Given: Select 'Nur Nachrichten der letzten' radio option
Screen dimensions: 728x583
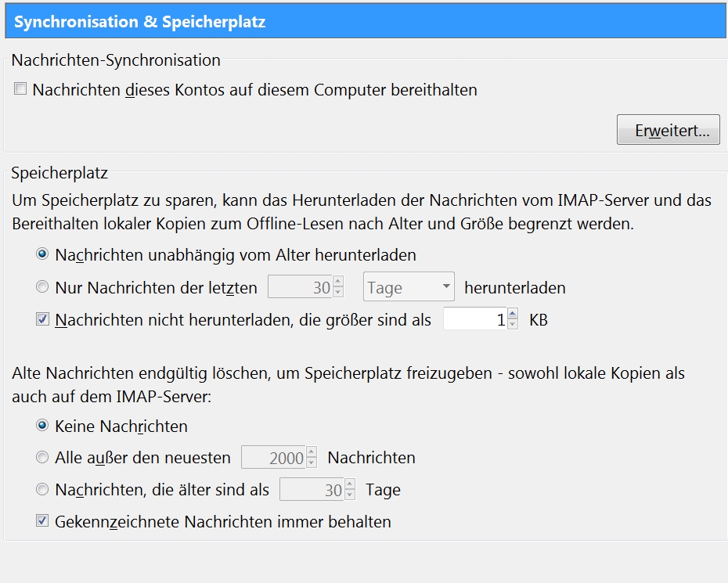Looking at the screenshot, I should [x=42, y=288].
